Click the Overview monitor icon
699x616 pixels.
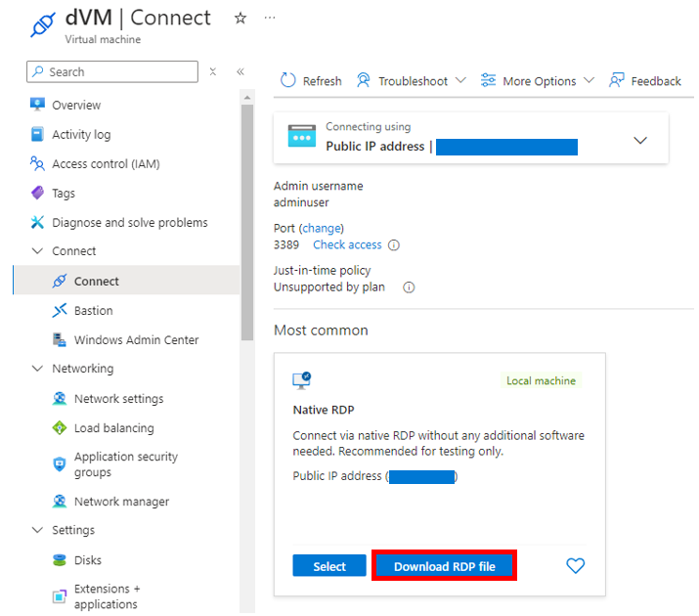tap(37, 105)
